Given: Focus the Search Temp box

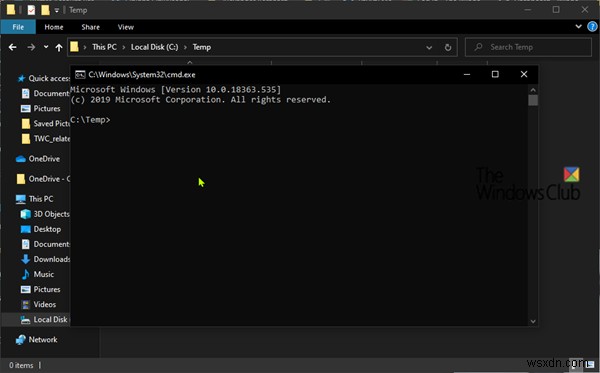Looking at the screenshot, I should tap(528, 47).
